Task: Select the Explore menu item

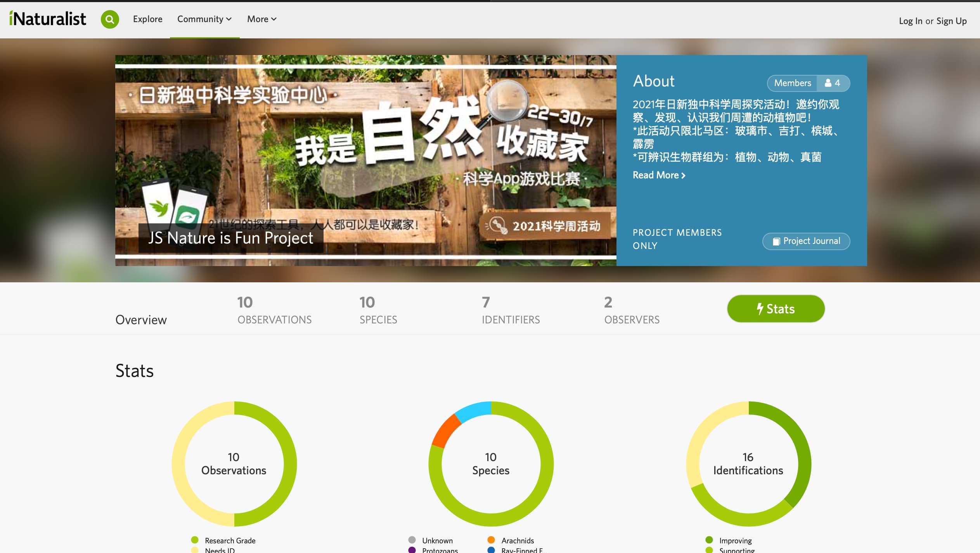Action: [147, 19]
